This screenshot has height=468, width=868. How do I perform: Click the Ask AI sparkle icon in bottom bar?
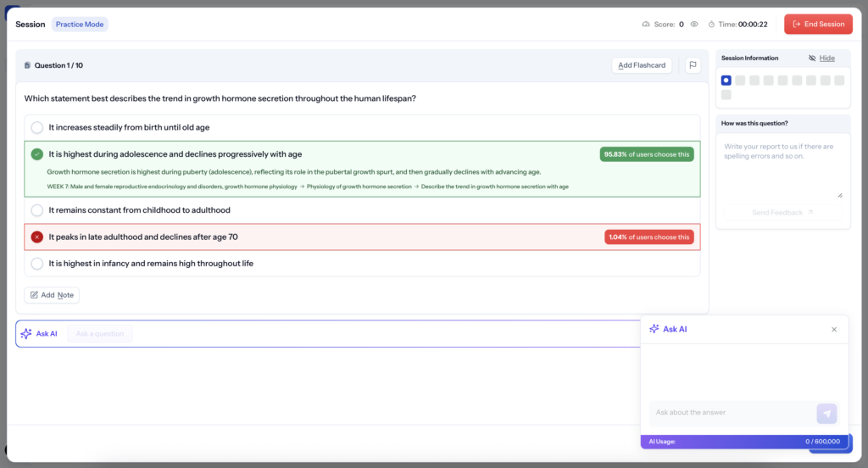(26, 333)
